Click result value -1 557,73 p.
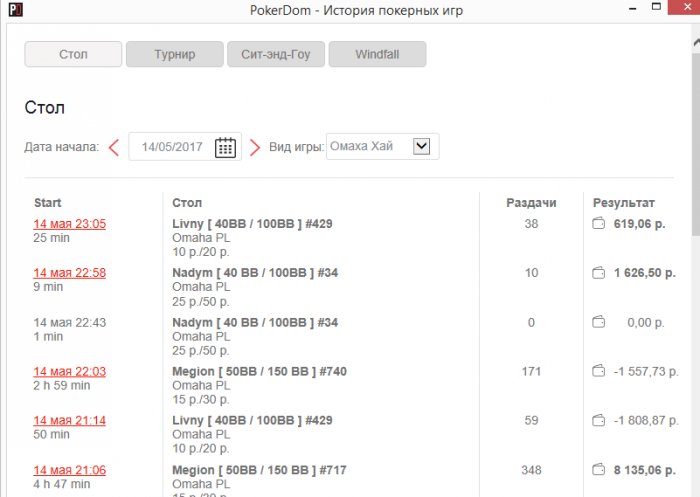 [646, 372]
